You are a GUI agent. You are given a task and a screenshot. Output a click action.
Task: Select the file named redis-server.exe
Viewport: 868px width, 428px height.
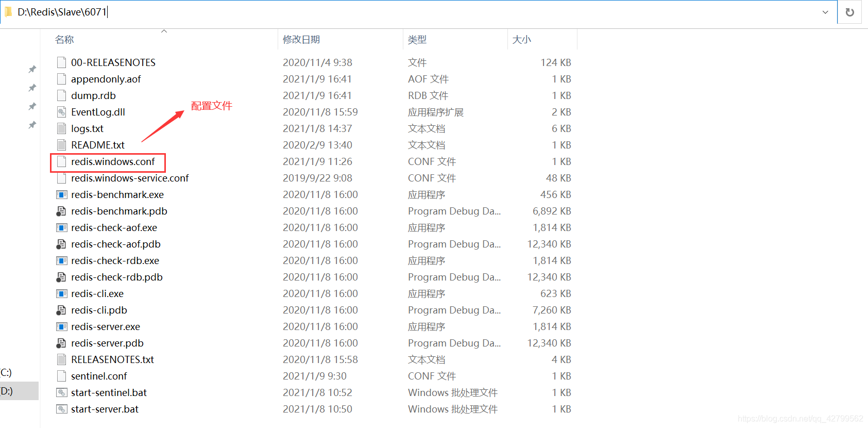pyautogui.click(x=106, y=326)
